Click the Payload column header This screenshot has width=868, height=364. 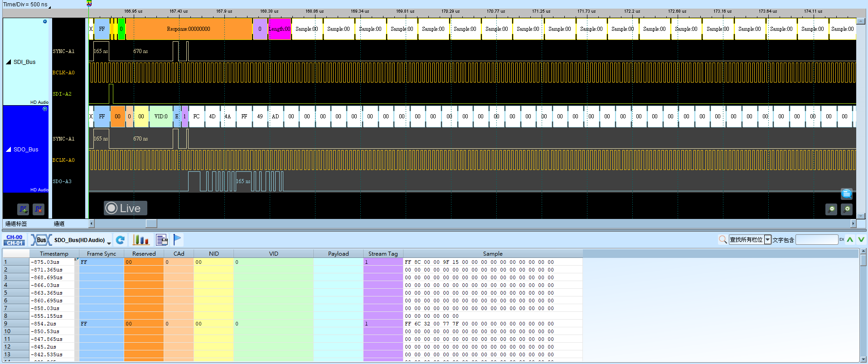pyautogui.click(x=339, y=254)
